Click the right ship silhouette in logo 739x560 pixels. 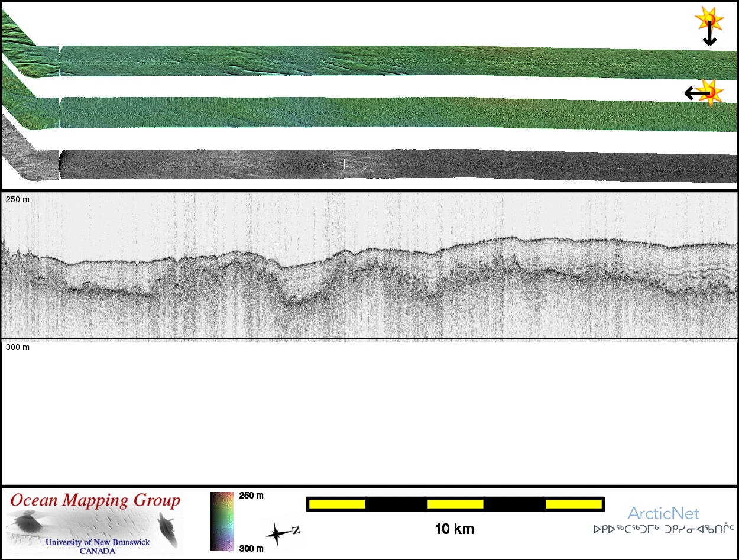pyautogui.click(x=167, y=529)
